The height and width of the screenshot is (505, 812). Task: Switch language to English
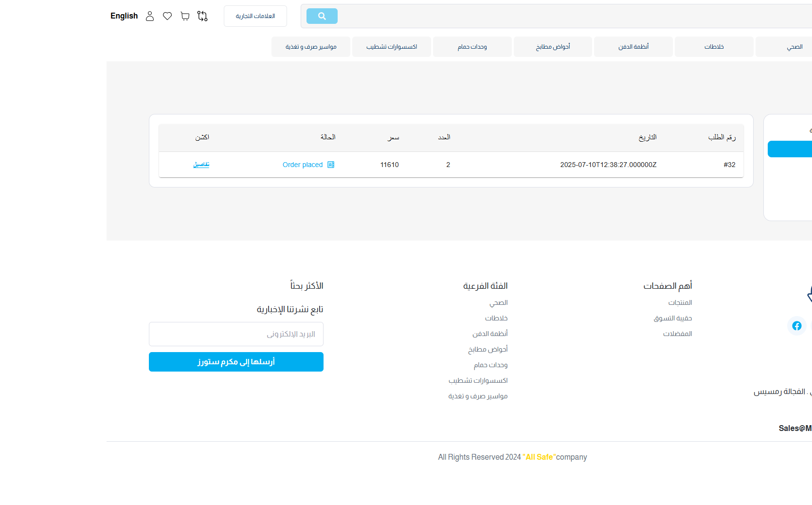(x=124, y=16)
